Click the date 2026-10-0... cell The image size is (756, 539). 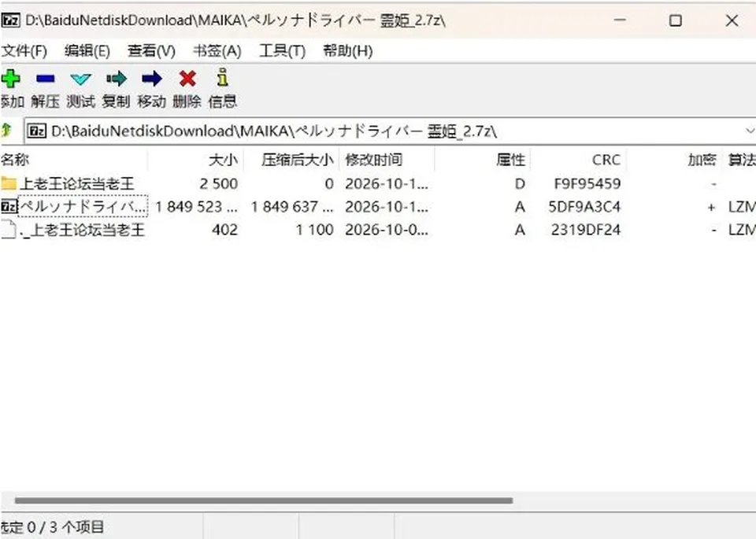(386, 230)
